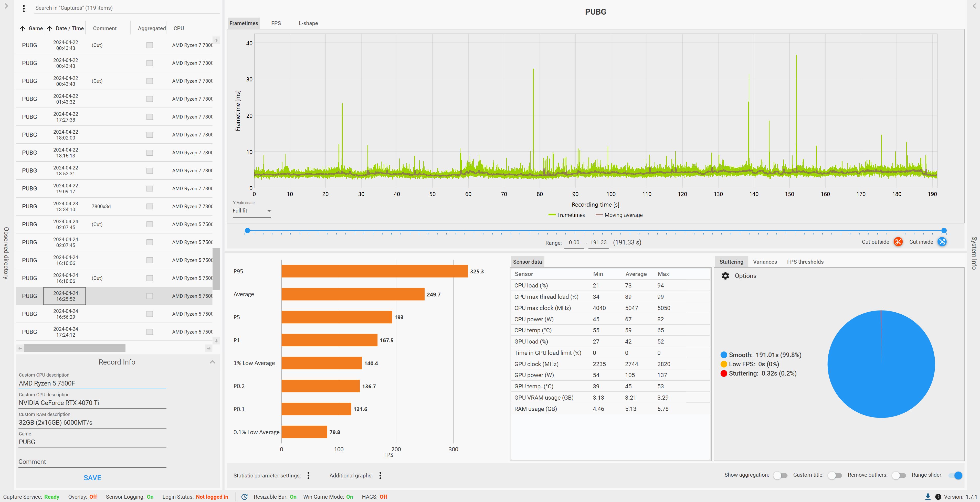980x502 pixels.
Task: Select the capture with comment 7800x3d
Action: (114, 207)
